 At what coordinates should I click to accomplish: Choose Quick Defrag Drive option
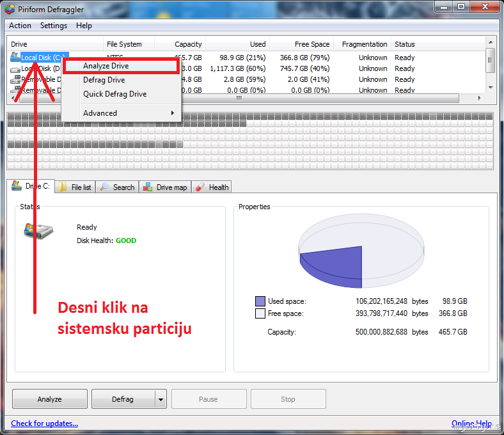tap(121, 94)
